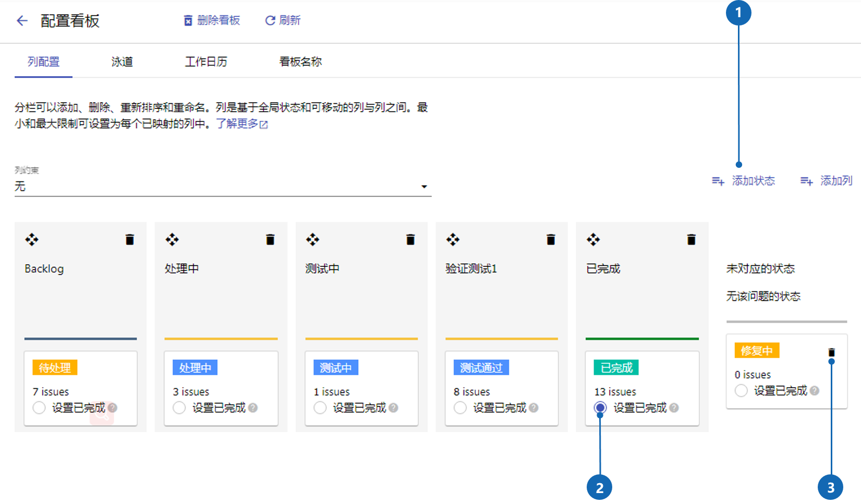
Task: Select 设置已完成 radio in 修复中 card
Action: (741, 390)
